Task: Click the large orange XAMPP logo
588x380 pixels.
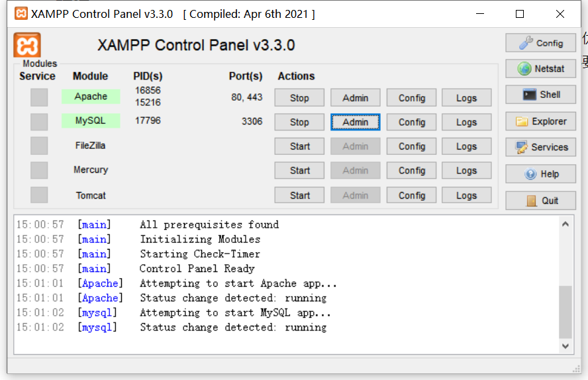Action: click(x=27, y=45)
